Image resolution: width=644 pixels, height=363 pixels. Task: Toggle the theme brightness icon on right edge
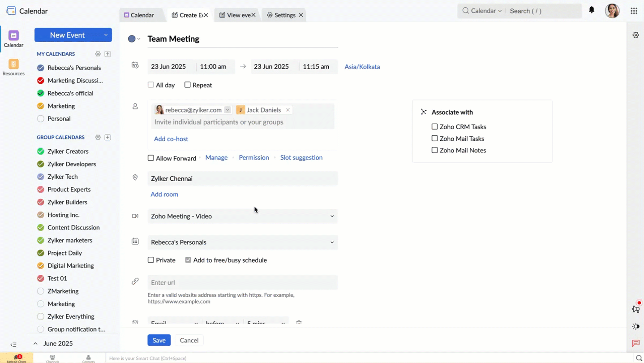pos(635,326)
